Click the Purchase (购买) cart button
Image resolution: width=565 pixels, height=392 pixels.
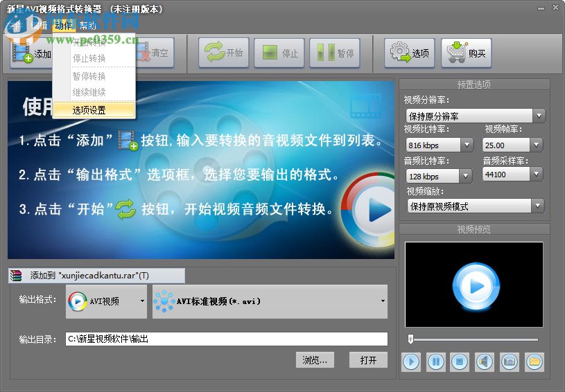tap(467, 53)
